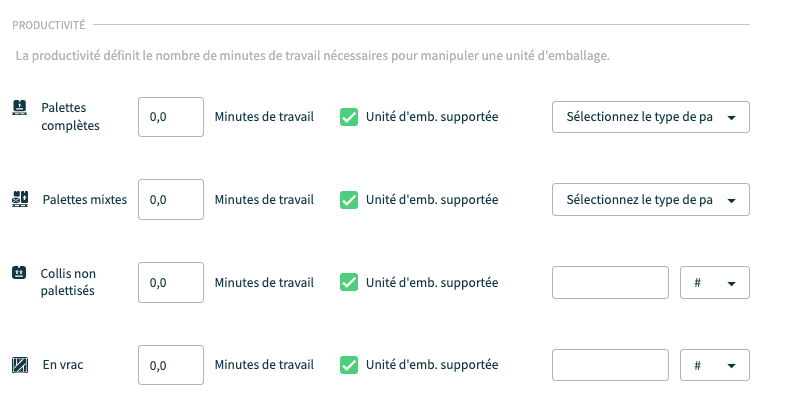
Task: Disable Unité d'emb. supportée for Collis non palettisés
Action: click(349, 283)
